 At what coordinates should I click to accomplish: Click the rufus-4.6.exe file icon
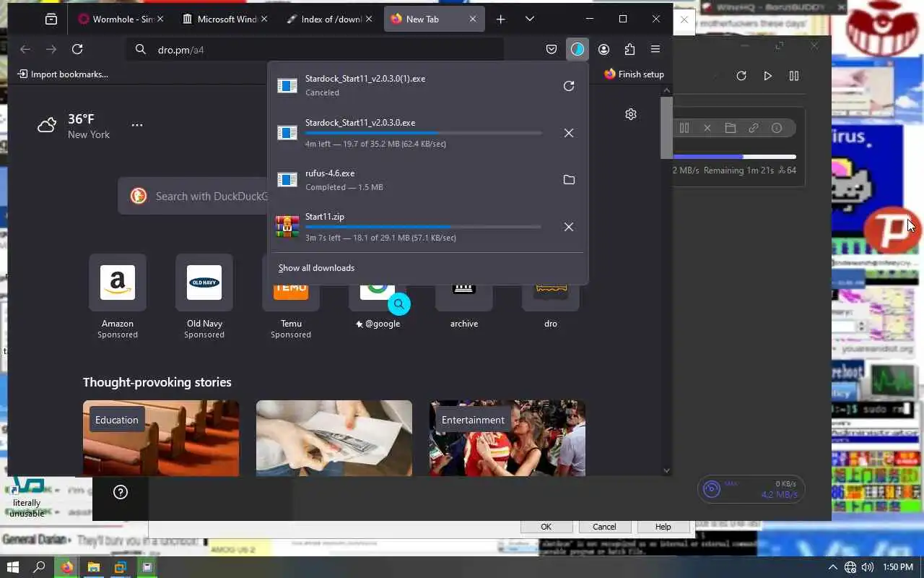pyautogui.click(x=287, y=180)
